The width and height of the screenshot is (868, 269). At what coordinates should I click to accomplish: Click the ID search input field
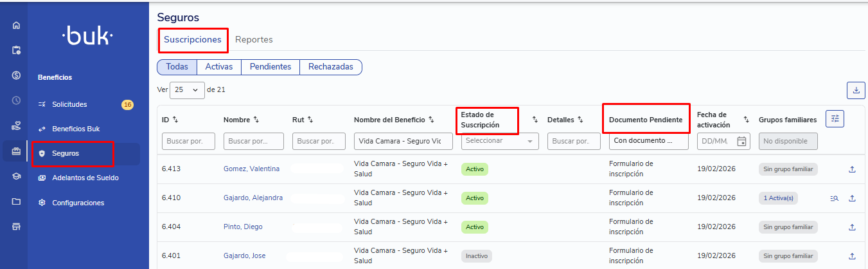[188, 141]
